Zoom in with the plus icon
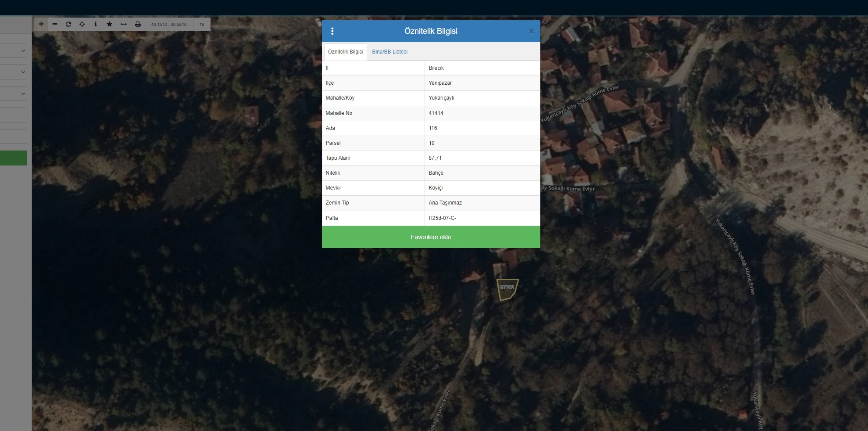The image size is (868, 431). click(x=41, y=24)
